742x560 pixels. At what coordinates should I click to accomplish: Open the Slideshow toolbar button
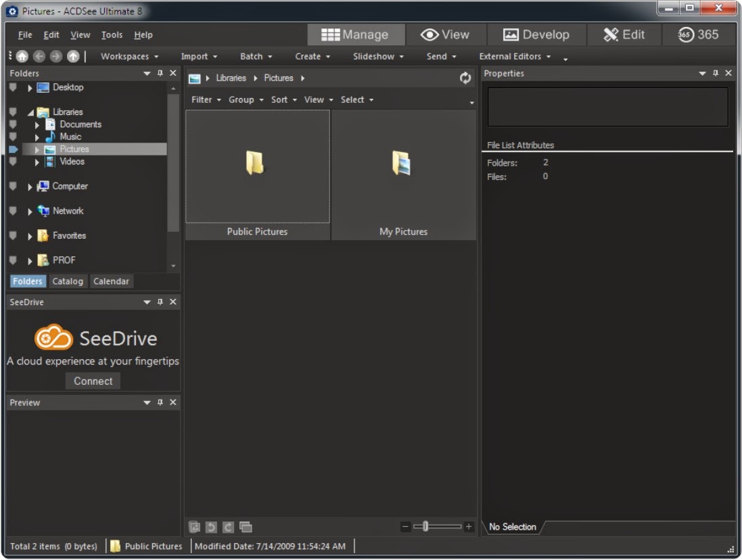(x=378, y=56)
